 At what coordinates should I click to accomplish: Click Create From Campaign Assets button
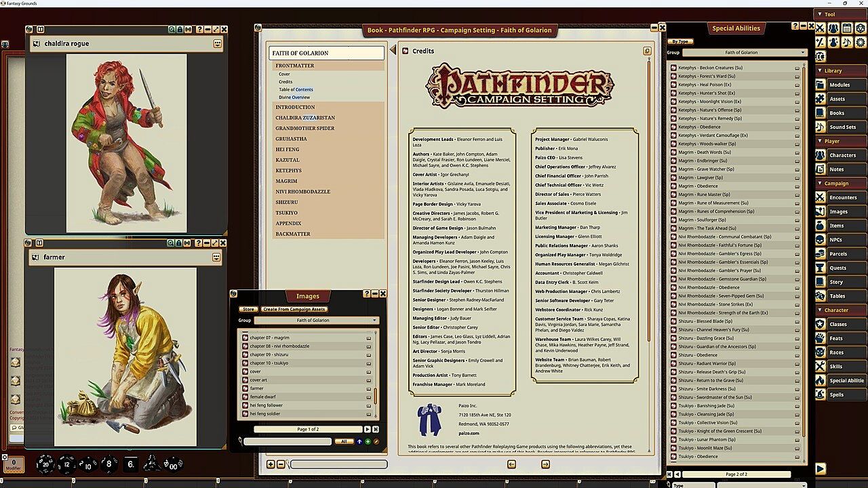pyautogui.click(x=294, y=309)
